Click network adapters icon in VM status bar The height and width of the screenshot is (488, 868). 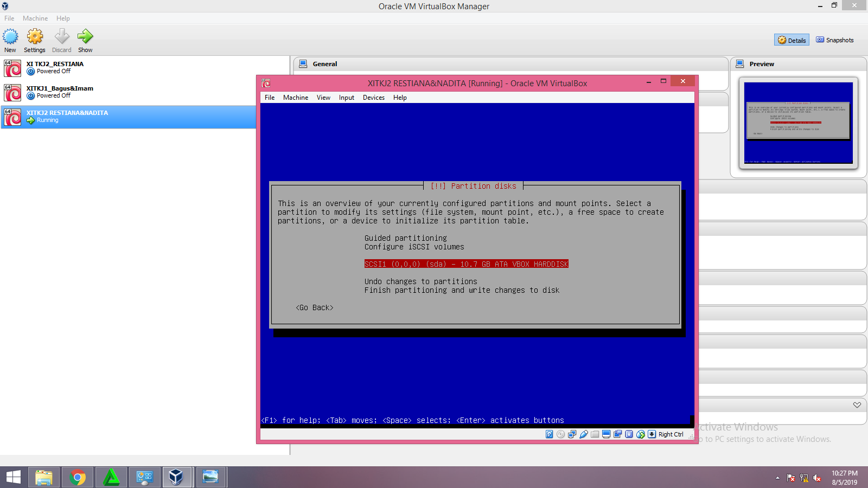click(572, 434)
